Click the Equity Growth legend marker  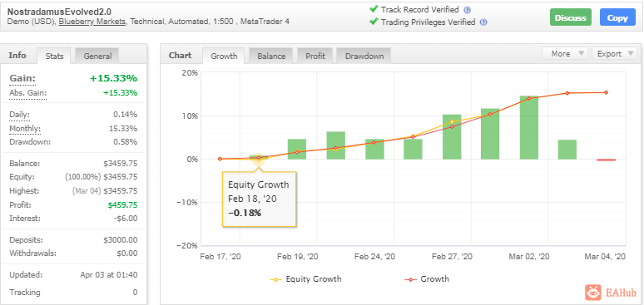click(275, 279)
